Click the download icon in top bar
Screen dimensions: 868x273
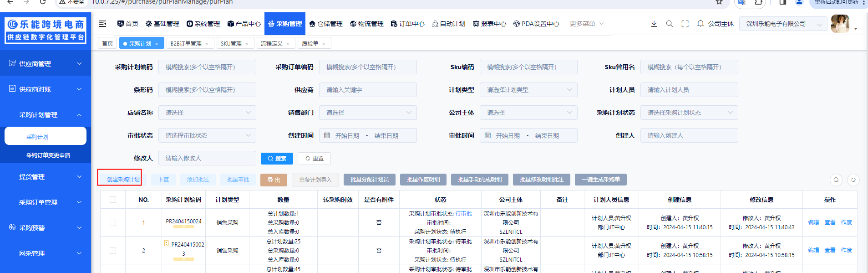coord(654,24)
